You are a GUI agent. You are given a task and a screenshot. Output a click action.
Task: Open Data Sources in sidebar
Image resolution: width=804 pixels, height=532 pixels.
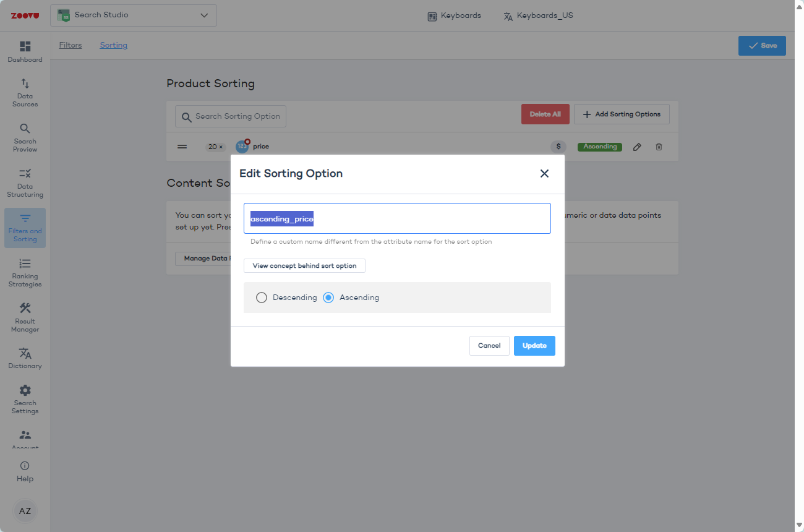(x=25, y=84)
